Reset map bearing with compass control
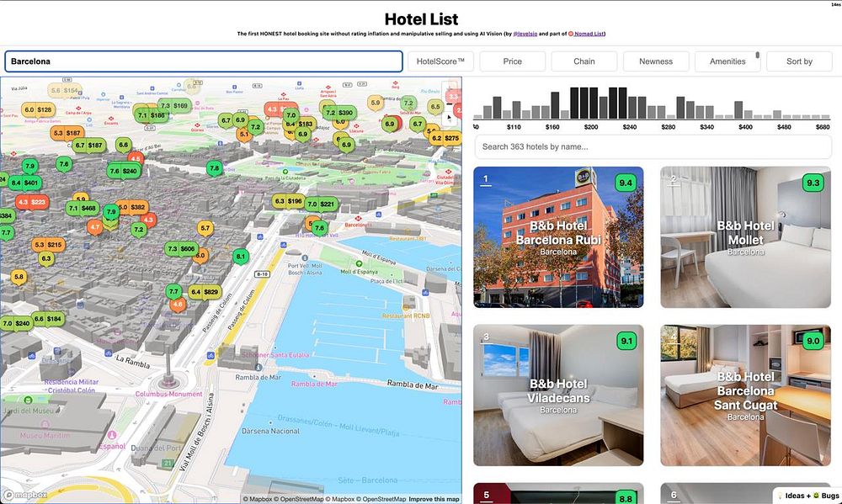842x504 pixels. [x=450, y=118]
